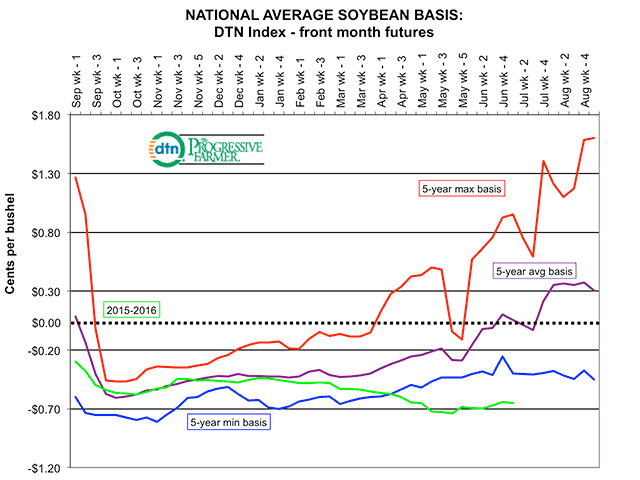Click the '$0.30' y-axis value
640x480 pixels.
click(46, 291)
